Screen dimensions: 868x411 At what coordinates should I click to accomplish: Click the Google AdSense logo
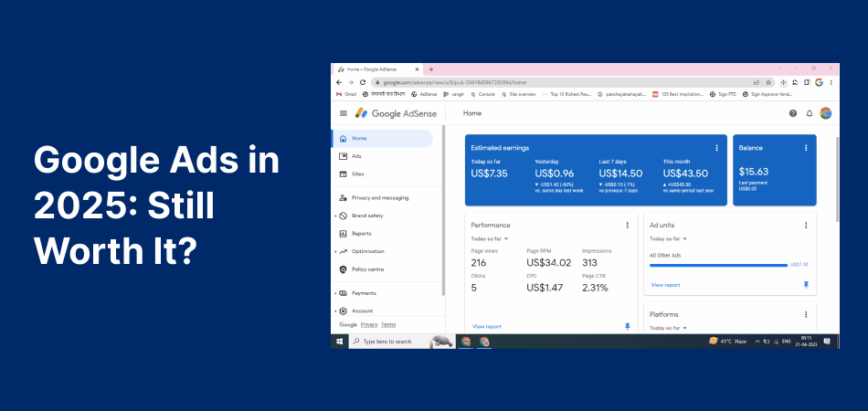coord(396,113)
